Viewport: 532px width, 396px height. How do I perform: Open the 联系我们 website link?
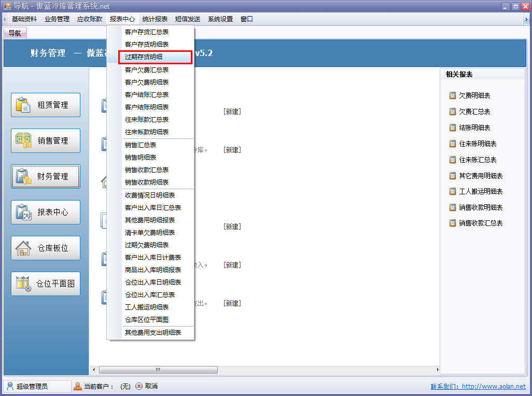coord(478,386)
